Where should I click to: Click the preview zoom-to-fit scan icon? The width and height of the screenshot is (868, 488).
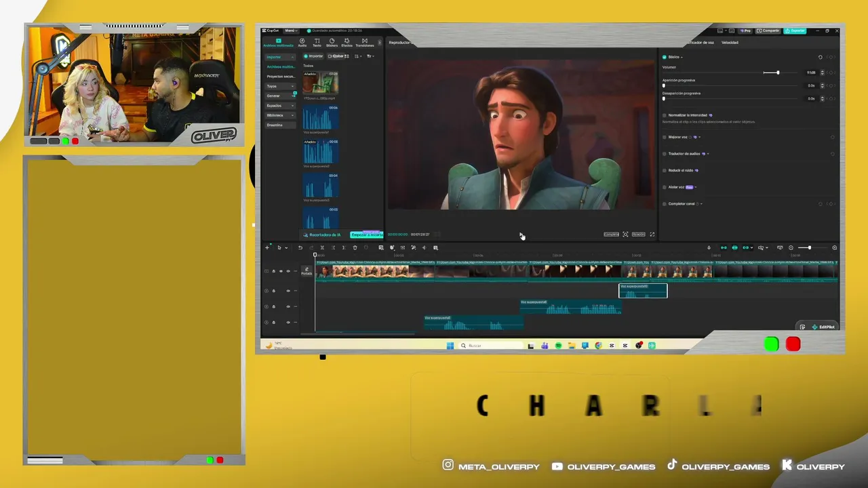[x=625, y=235]
